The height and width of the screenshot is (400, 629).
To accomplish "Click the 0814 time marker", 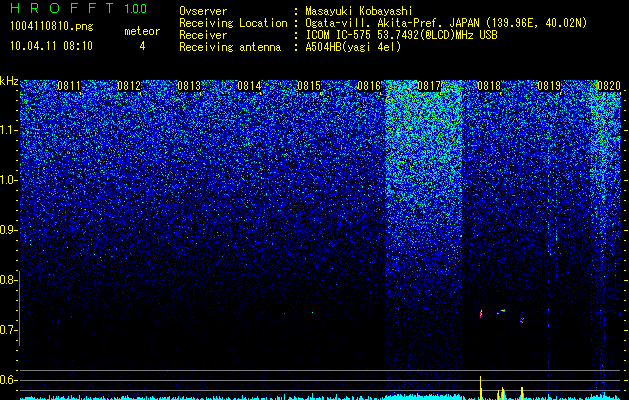I will point(249,86).
